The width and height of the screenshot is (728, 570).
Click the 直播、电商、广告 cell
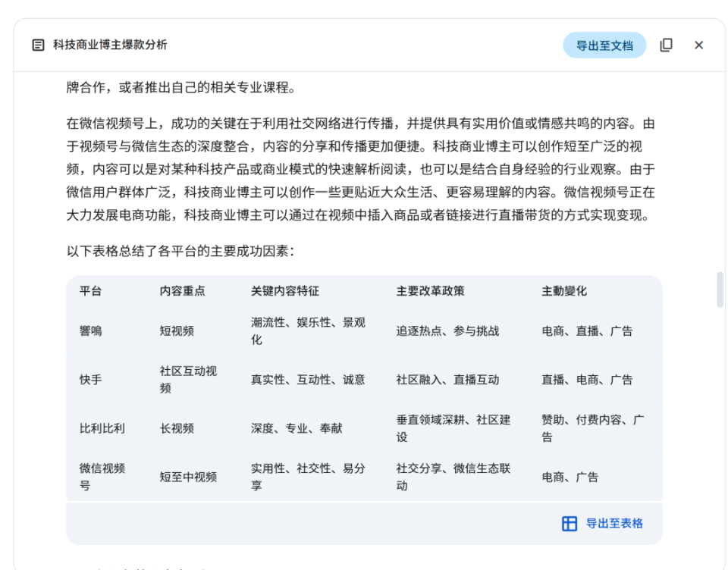(587, 380)
